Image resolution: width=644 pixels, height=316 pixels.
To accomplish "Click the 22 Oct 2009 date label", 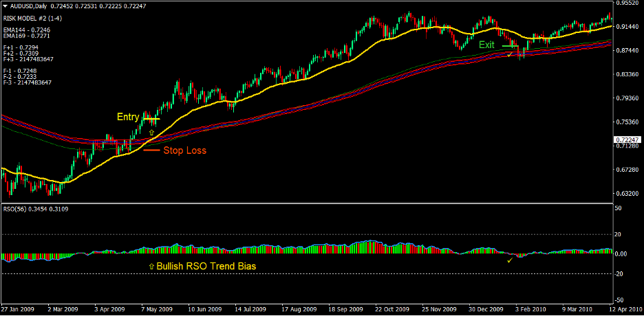I will click(x=391, y=309).
